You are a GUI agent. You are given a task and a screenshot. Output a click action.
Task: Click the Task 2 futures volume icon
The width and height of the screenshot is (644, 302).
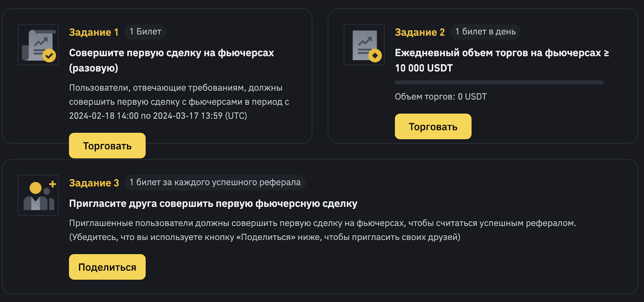pos(364,45)
